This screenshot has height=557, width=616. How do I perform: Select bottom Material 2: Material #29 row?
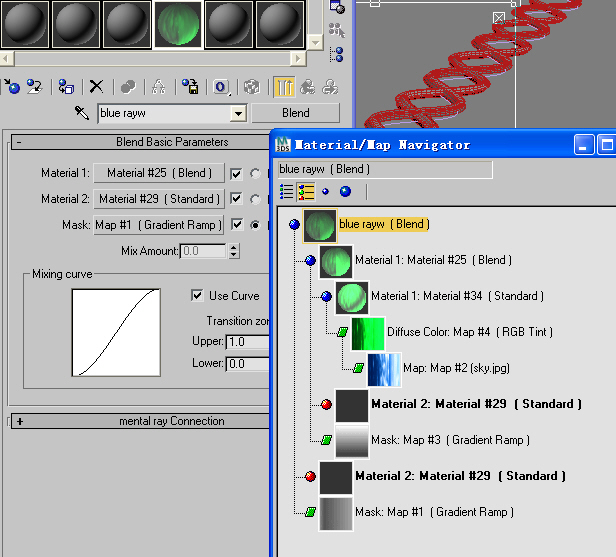pos(460,476)
